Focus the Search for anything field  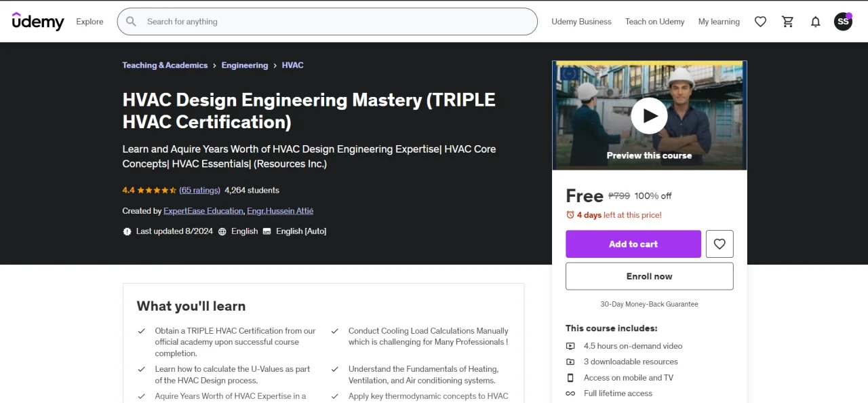pos(327,22)
